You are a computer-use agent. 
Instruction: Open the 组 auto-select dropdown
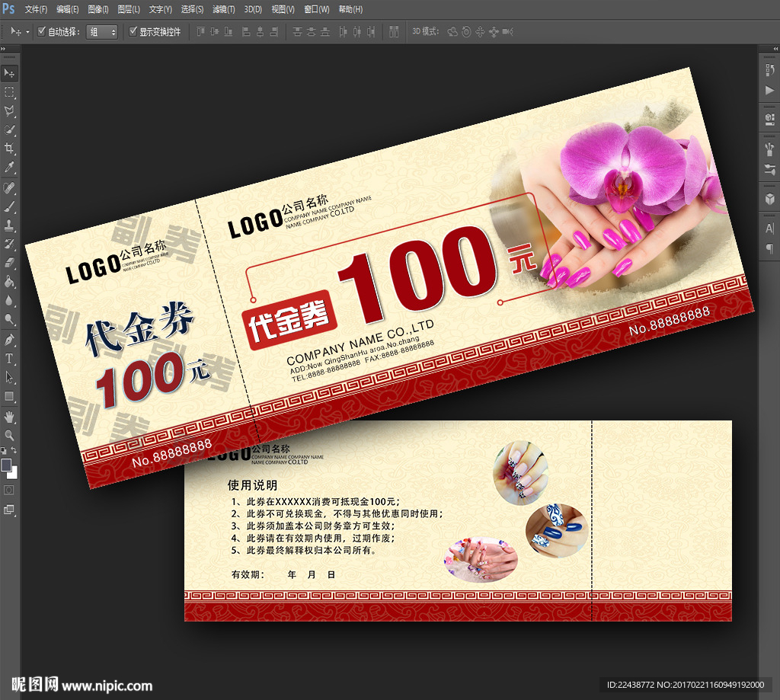pyautogui.click(x=102, y=32)
